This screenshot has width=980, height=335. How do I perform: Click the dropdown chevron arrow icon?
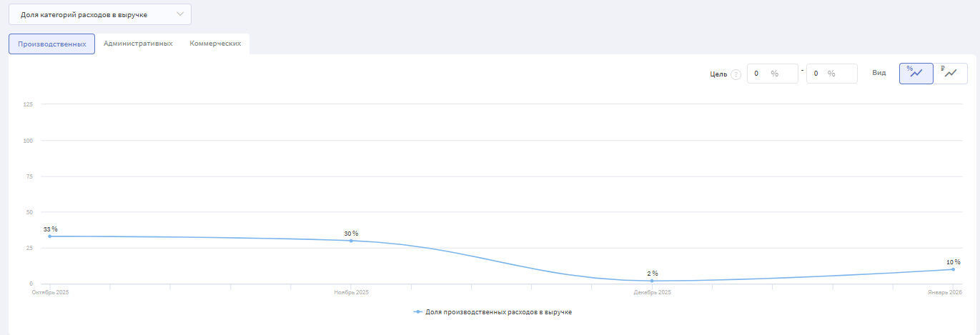pyautogui.click(x=180, y=14)
